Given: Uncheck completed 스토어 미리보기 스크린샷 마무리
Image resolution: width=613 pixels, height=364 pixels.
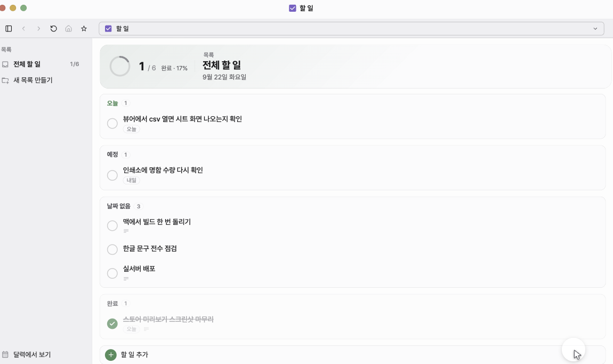Looking at the screenshot, I should click(x=112, y=323).
